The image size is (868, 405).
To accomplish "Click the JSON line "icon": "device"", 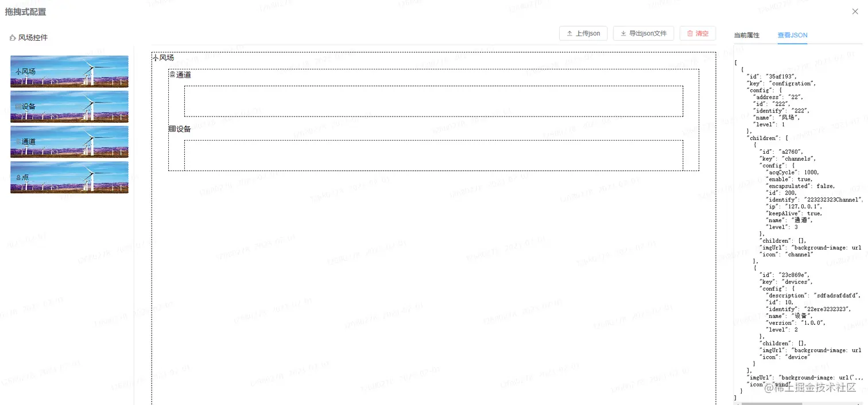I will tap(785, 357).
